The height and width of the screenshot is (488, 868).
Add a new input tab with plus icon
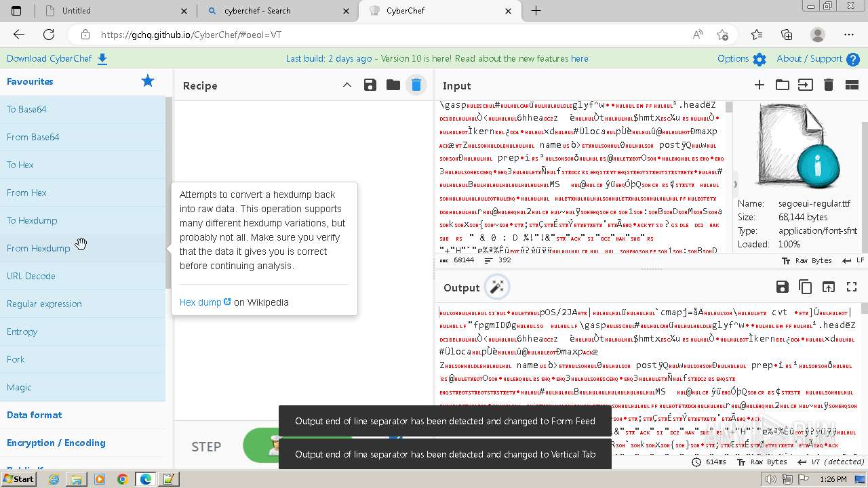pos(759,85)
